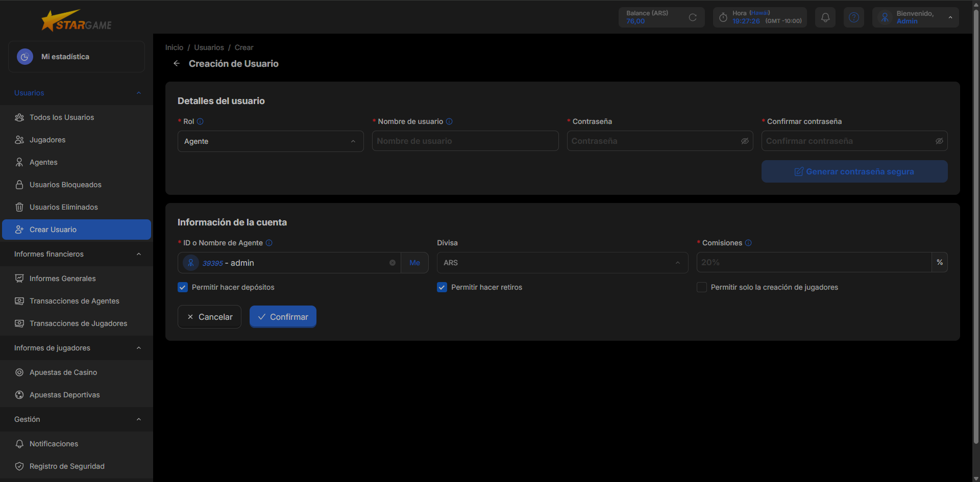Open the Divisa dropdown set to ARS

pos(562,263)
